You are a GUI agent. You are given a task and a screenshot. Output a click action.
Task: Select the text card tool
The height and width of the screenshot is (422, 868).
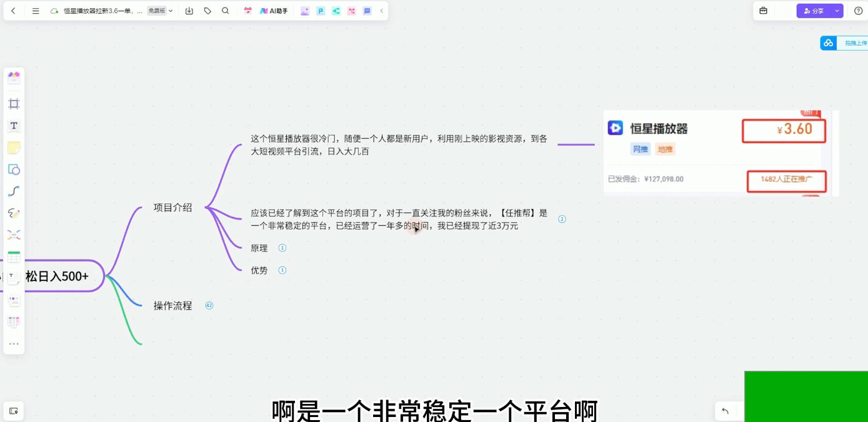pyautogui.click(x=14, y=278)
